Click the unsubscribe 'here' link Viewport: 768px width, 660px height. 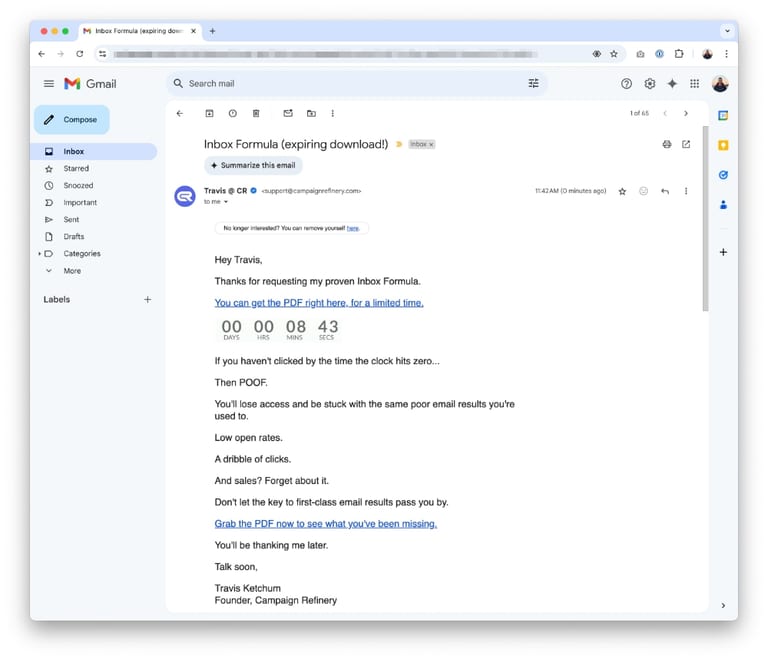[x=353, y=228]
